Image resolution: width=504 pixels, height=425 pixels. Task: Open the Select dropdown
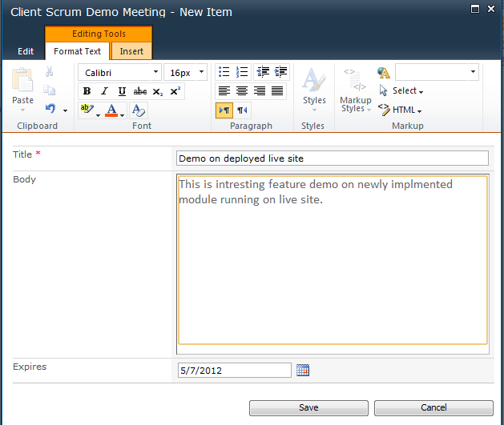[401, 90]
